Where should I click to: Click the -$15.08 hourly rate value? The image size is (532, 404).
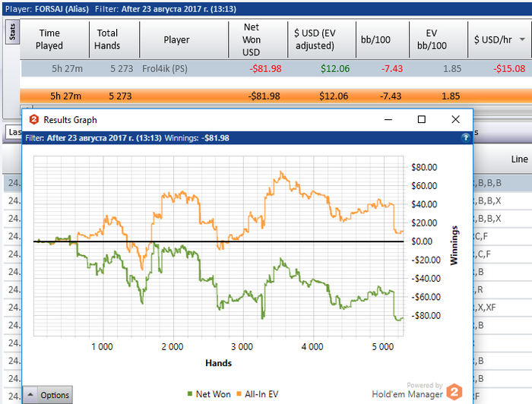509,69
